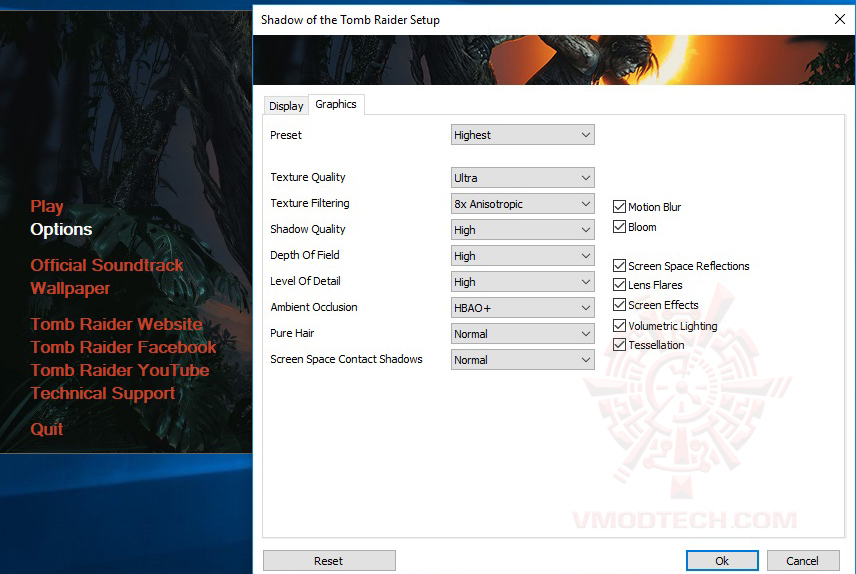Open the Technical Support link

coord(103,393)
